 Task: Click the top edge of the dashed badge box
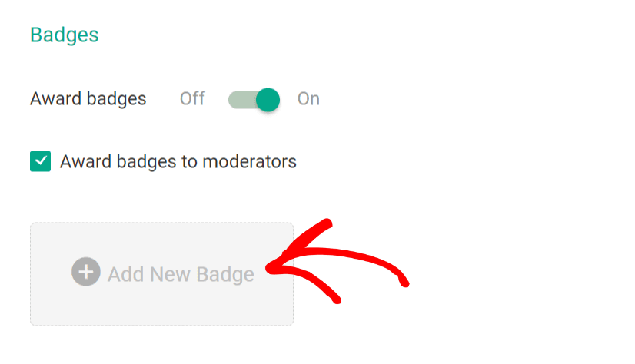coord(161,223)
